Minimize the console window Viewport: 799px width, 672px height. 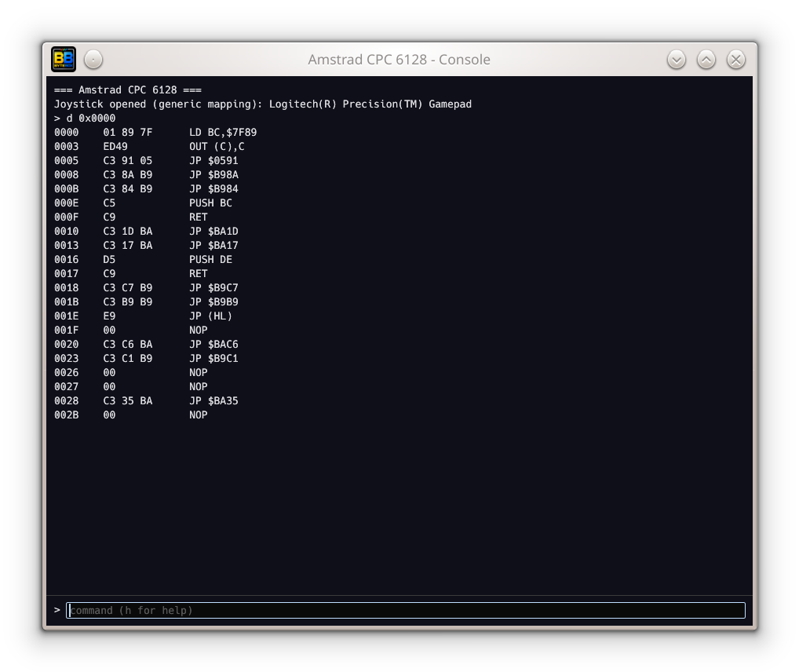click(x=677, y=60)
